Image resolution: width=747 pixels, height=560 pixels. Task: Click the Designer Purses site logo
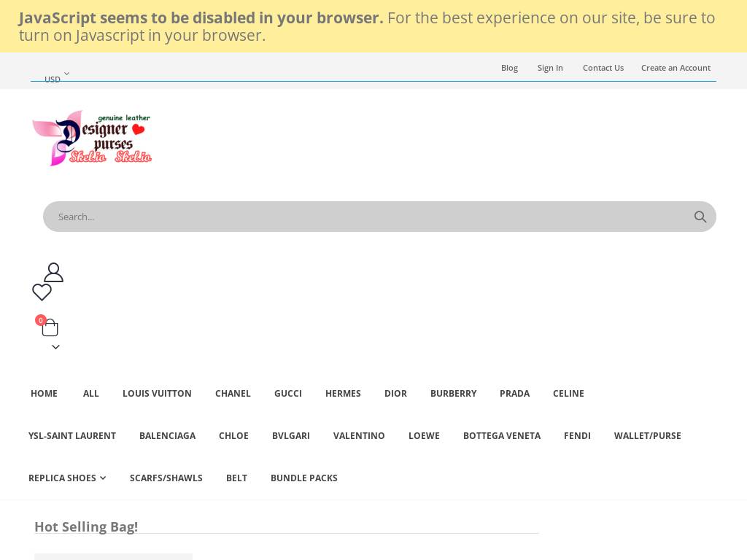[x=92, y=138]
